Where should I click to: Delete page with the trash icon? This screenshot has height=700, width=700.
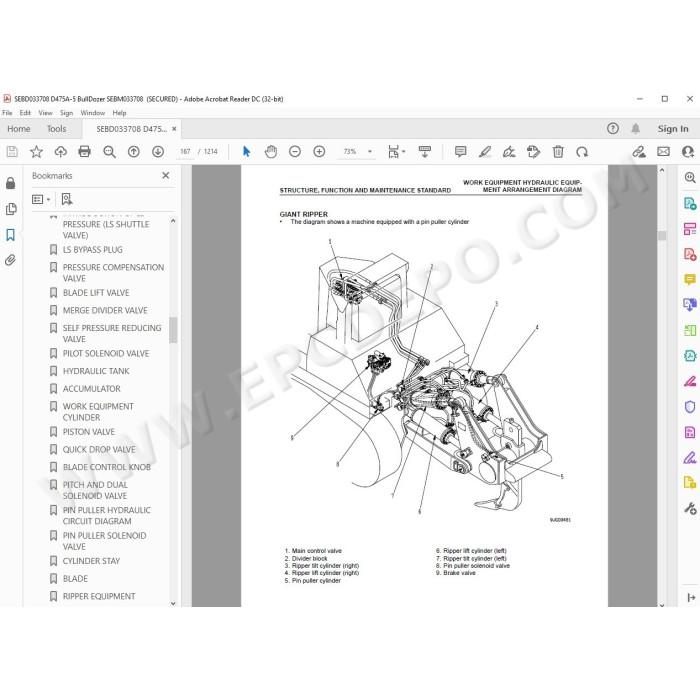[558, 152]
